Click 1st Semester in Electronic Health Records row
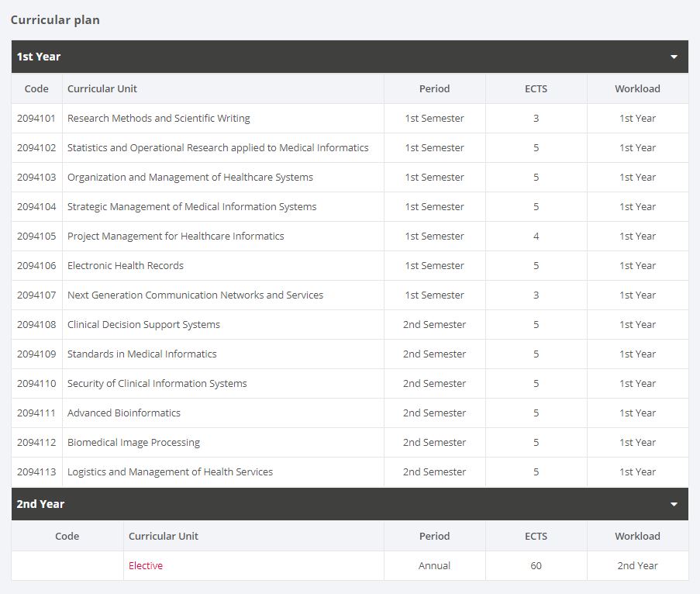Viewport: 700px width, 594px height. pos(434,266)
